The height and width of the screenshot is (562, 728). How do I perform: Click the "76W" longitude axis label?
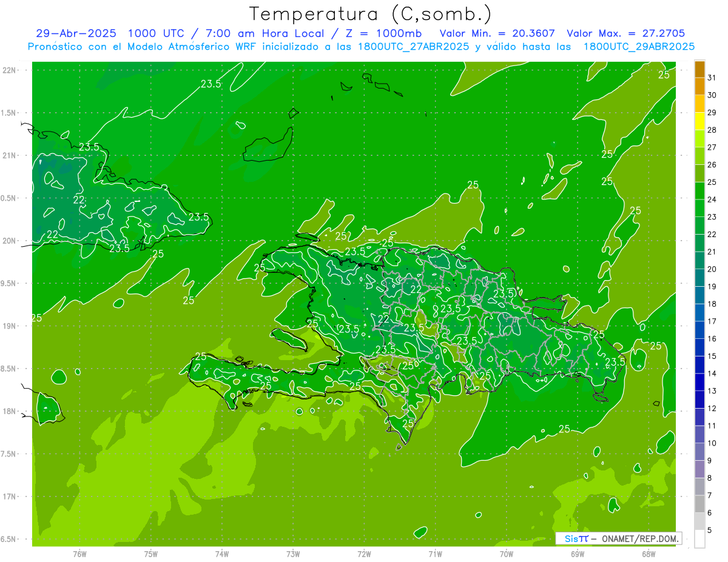pyautogui.click(x=79, y=554)
